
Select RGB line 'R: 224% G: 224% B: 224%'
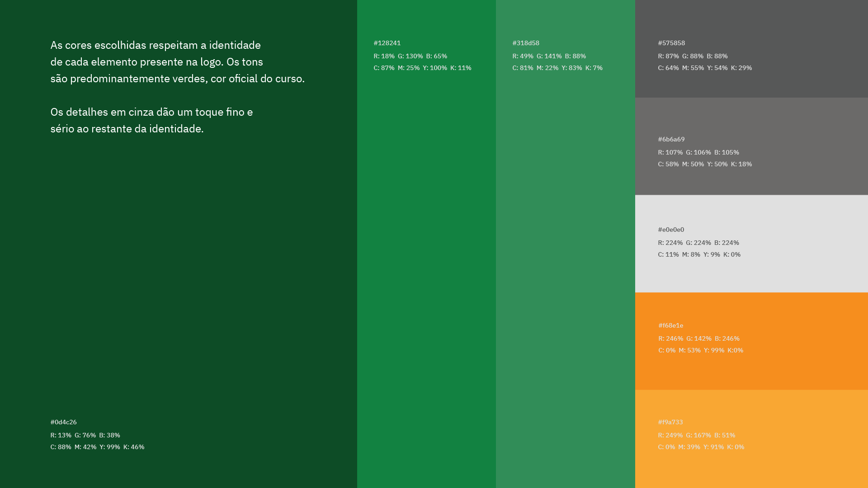click(x=699, y=243)
